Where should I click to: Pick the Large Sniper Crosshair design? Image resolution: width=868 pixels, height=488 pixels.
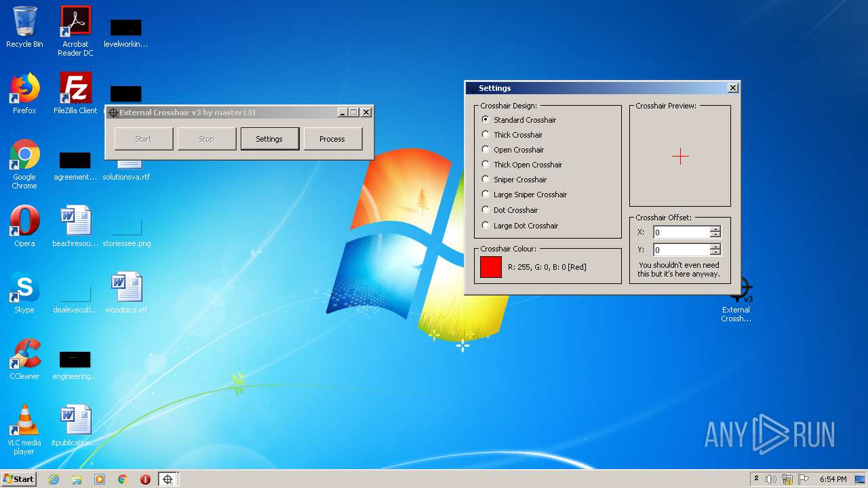[524, 194]
